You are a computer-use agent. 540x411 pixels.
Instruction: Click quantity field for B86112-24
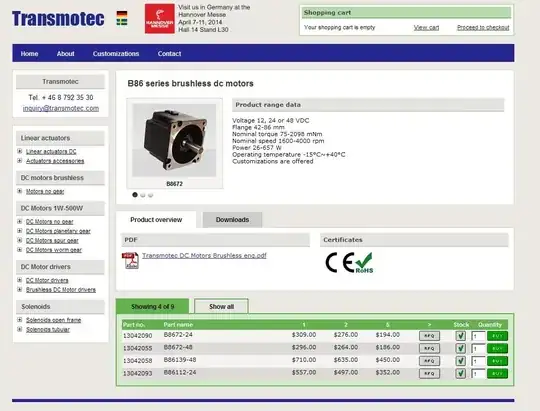coord(478,373)
